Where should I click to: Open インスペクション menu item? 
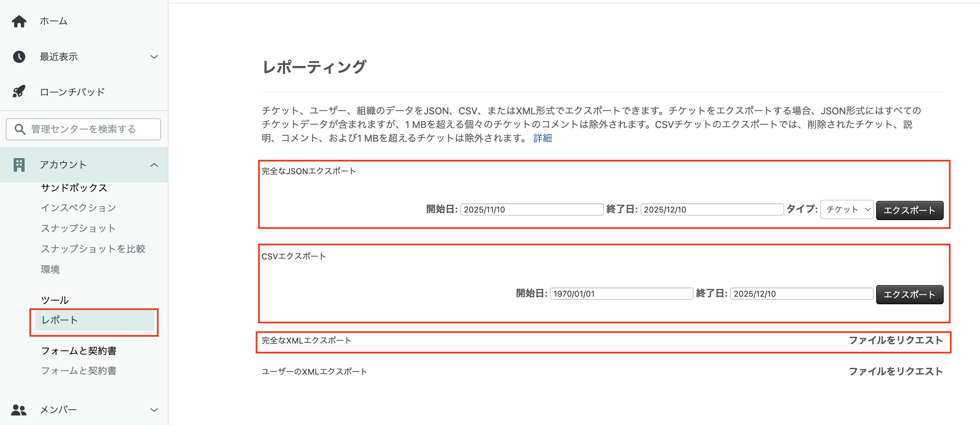[x=78, y=208]
